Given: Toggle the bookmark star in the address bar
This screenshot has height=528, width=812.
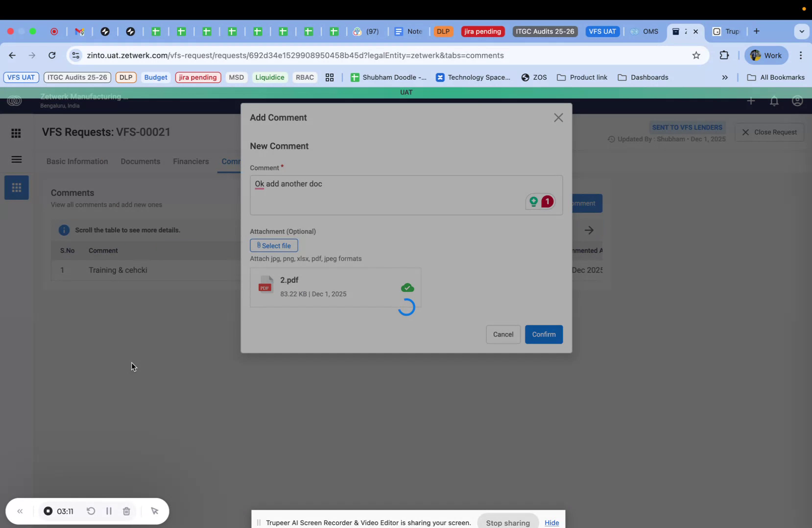Looking at the screenshot, I should 696,55.
